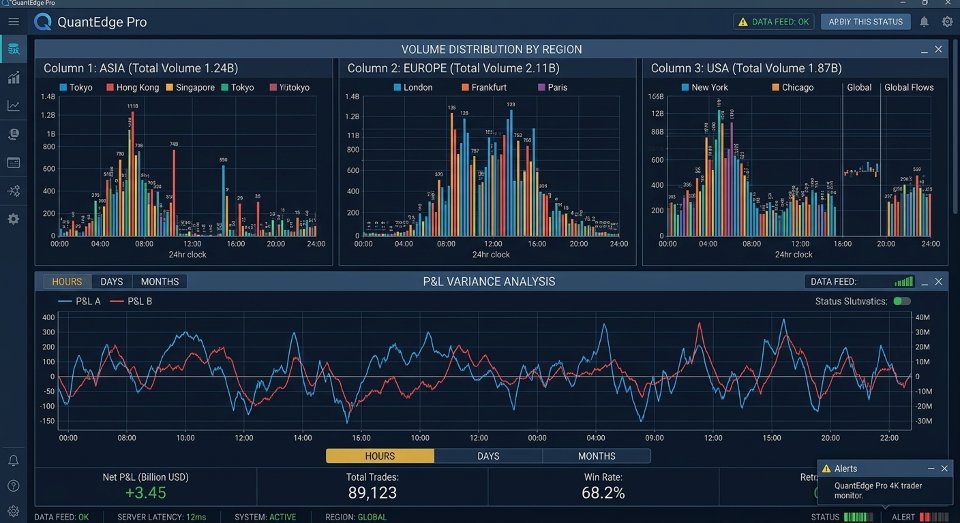Click the SYSTEM: ACTIVE status entry
The width and height of the screenshot is (960, 523).
pos(265,517)
